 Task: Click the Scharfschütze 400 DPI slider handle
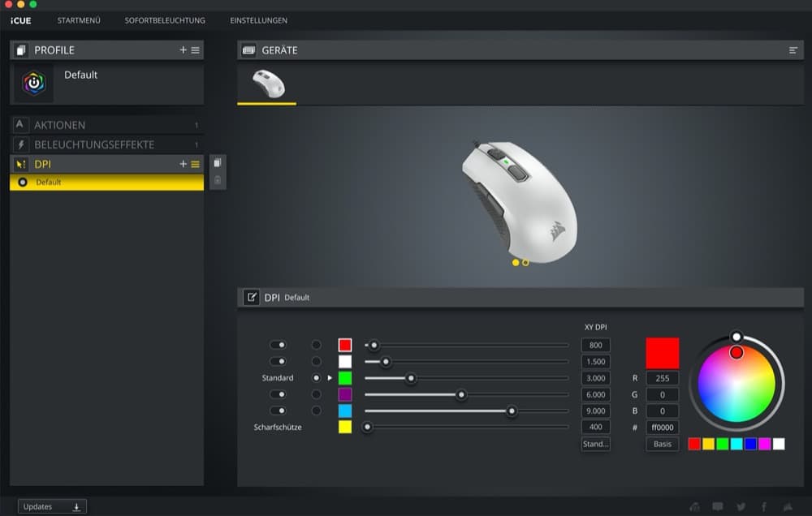point(367,427)
